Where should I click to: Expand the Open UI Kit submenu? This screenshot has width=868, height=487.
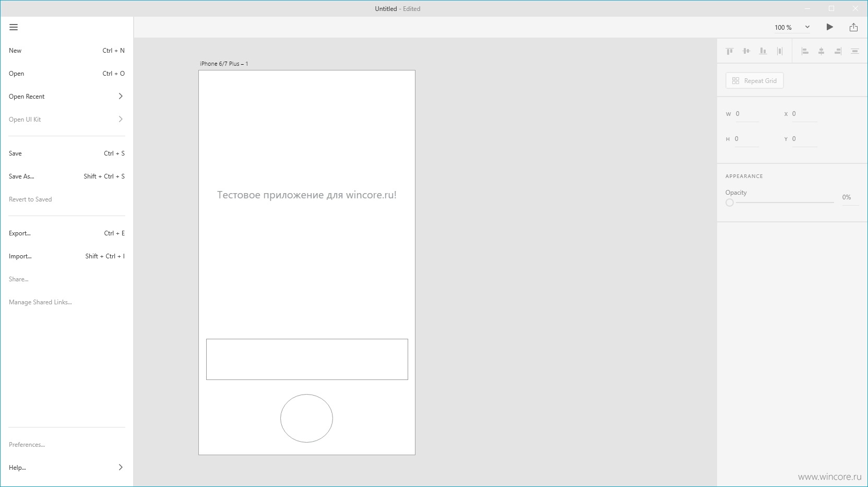coord(67,120)
